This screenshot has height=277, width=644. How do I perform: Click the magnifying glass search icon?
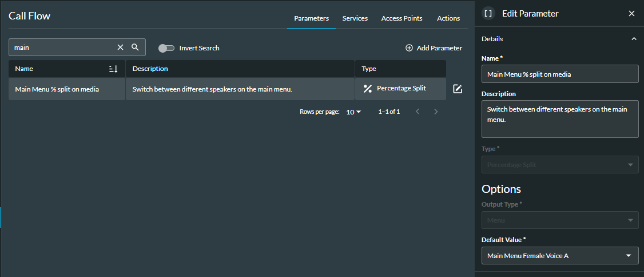coord(135,48)
